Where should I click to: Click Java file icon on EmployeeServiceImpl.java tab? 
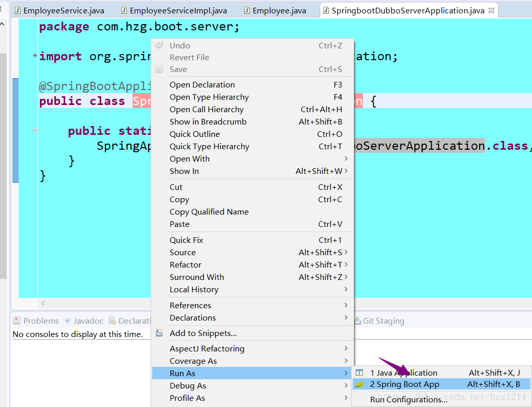[x=124, y=10]
